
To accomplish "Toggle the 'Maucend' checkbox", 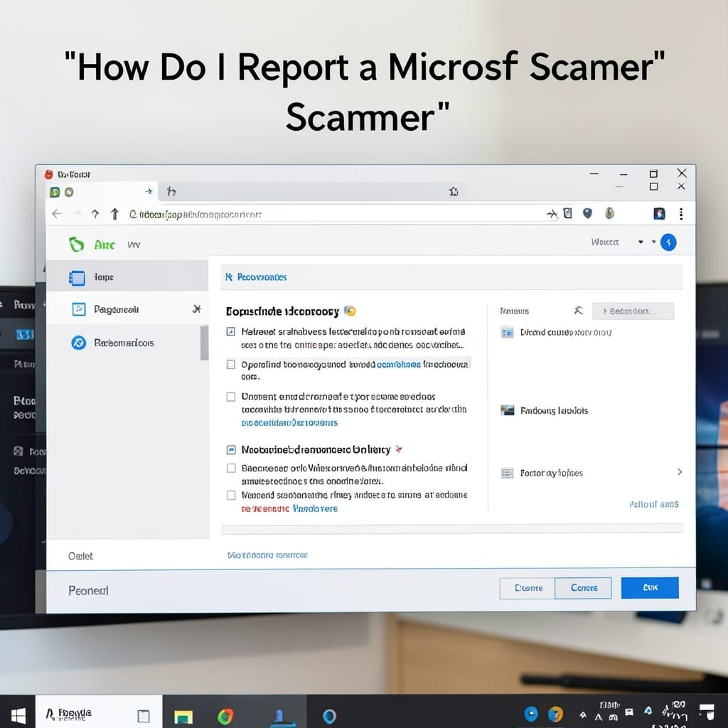I will pos(231,495).
